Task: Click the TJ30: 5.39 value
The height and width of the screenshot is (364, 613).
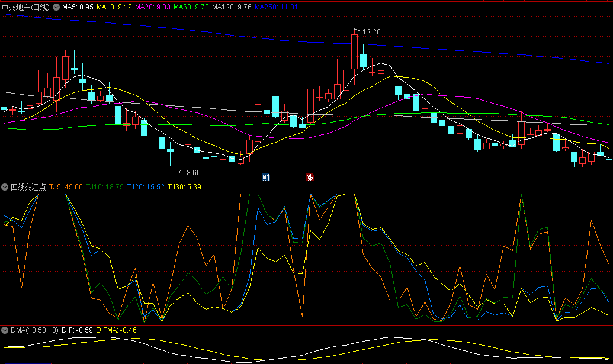Action: [x=185, y=187]
